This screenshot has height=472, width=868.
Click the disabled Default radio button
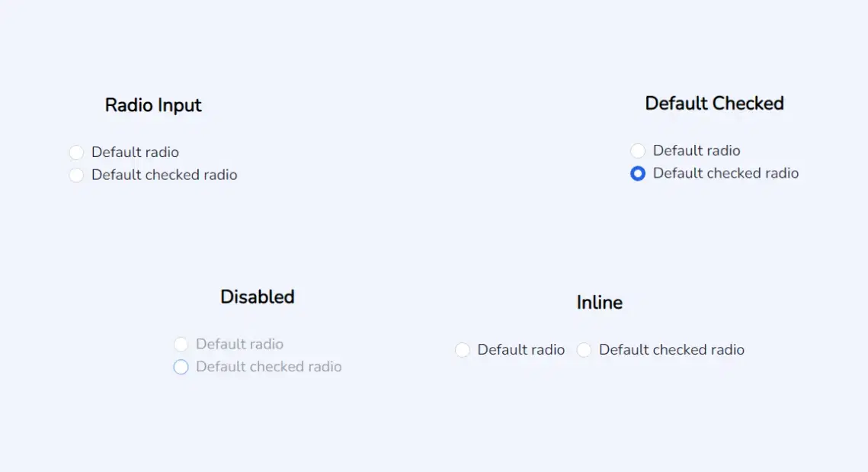181,344
